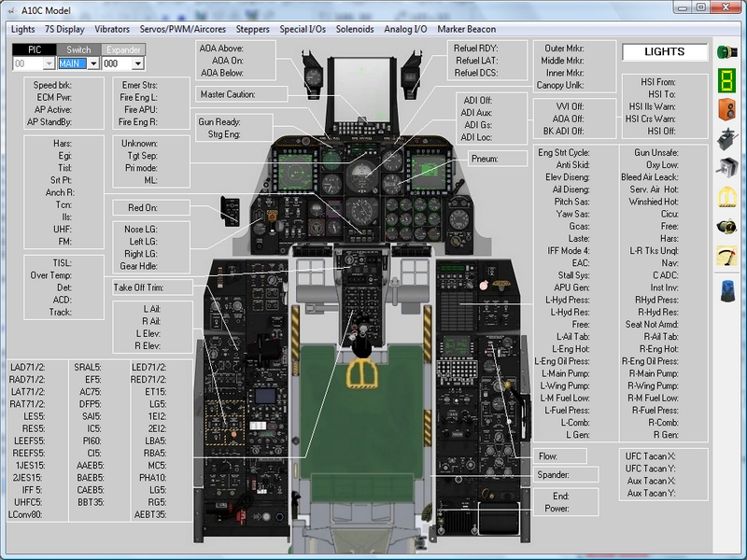
Task: Open the Analog I/O menu
Action: tap(405, 29)
